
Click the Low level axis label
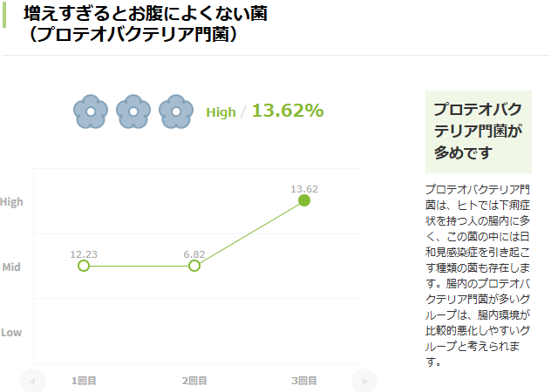11,333
